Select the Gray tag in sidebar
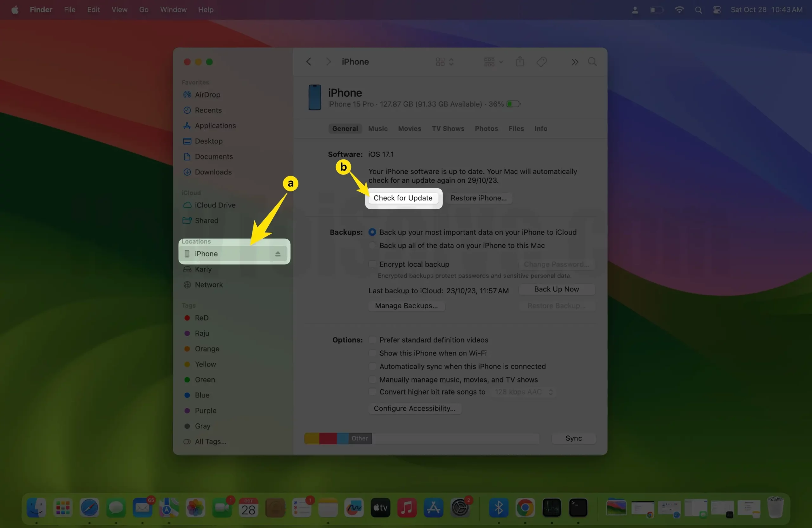Viewport: 812px width, 528px height. [202, 426]
